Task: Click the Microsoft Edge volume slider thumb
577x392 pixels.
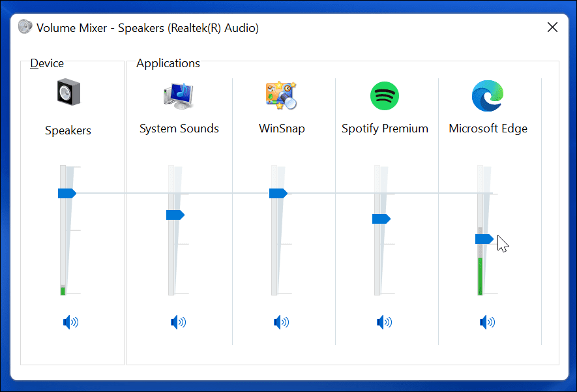Action: 484,239
